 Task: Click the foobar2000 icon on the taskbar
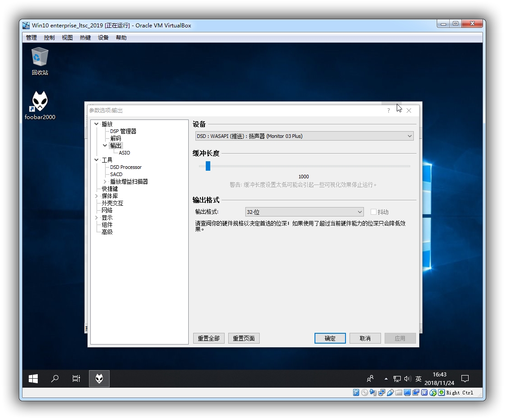(99, 379)
